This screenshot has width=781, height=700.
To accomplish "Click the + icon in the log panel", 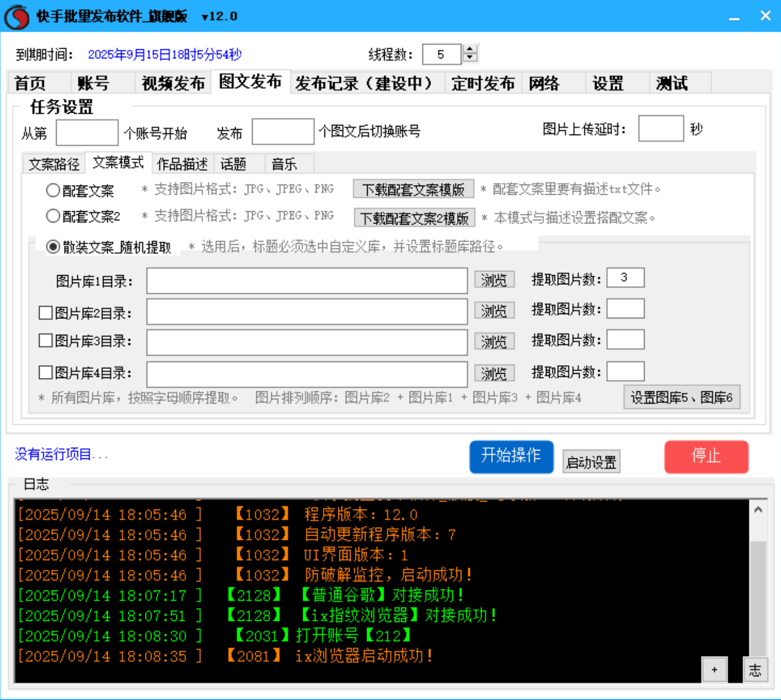I will 713,670.
